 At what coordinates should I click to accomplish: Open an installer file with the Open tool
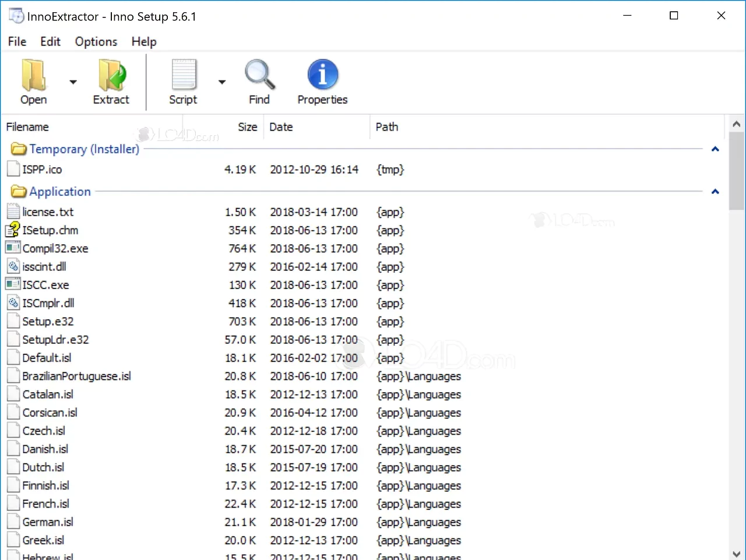(33, 82)
